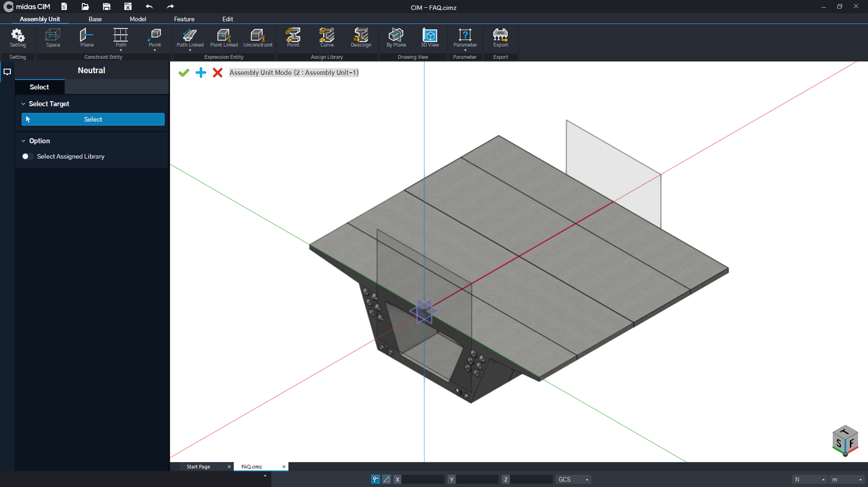Click the Export tool

coord(500,38)
